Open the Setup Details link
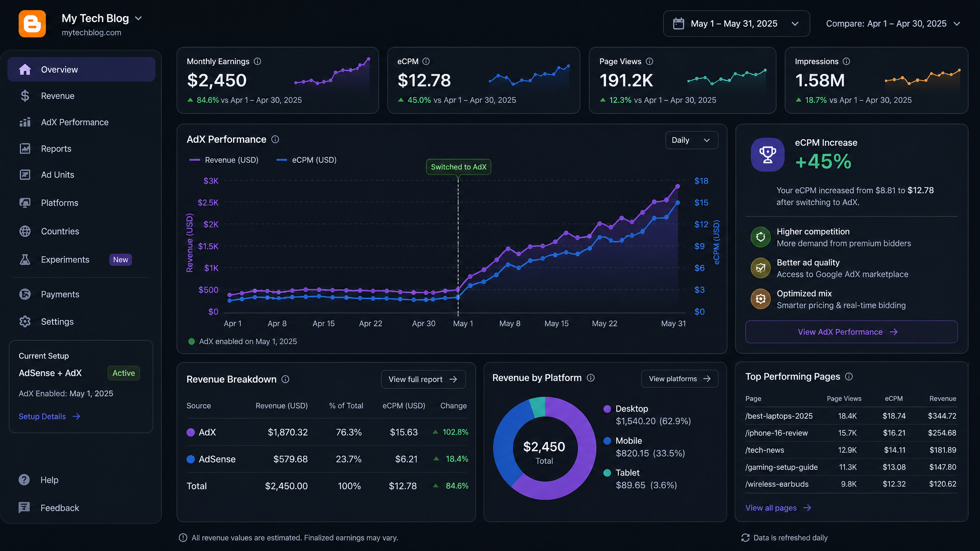 pyautogui.click(x=49, y=416)
